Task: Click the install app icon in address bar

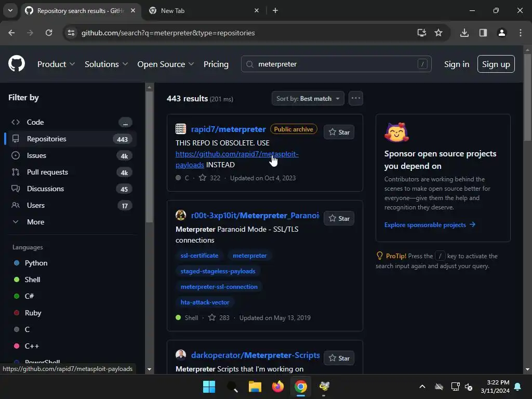Action: (421, 33)
